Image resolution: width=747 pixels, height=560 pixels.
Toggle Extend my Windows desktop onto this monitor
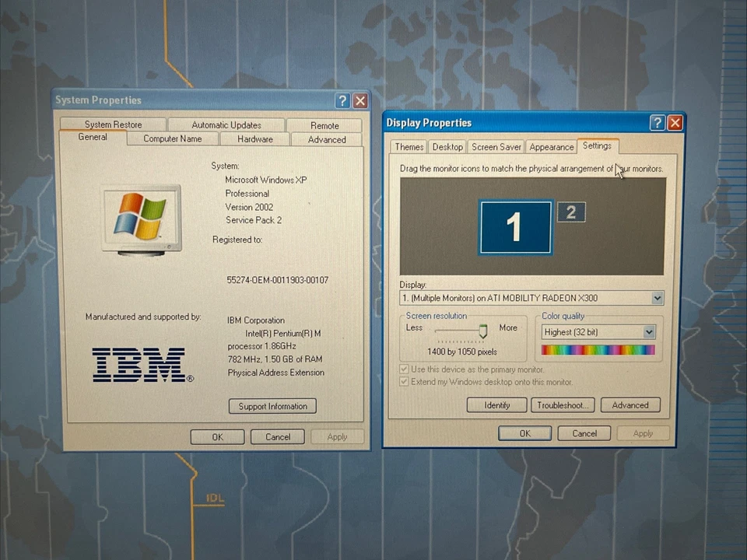pos(404,382)
